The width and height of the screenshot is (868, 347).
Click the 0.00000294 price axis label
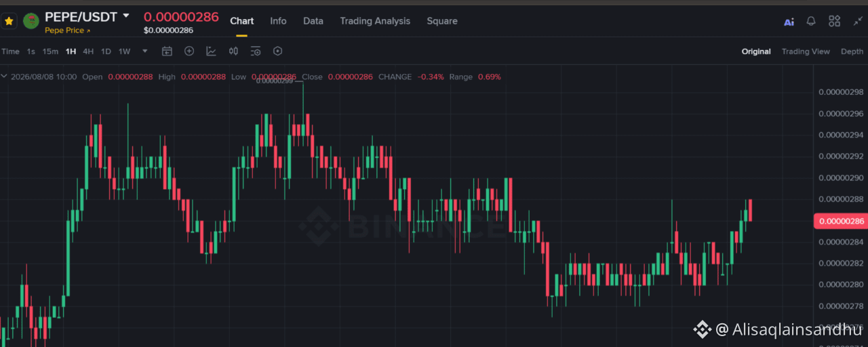(x=841, y=135)
